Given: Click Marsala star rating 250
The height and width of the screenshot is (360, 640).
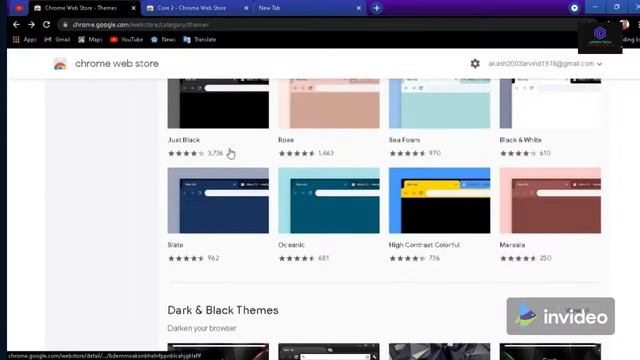Looking at the screenshot, I should [525, 258].
